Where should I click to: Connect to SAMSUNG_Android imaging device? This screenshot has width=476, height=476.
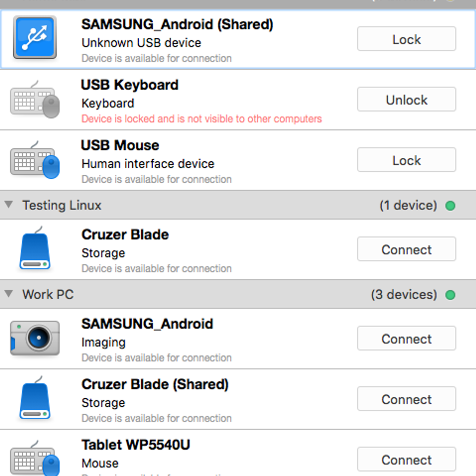(x=406, y=338)
